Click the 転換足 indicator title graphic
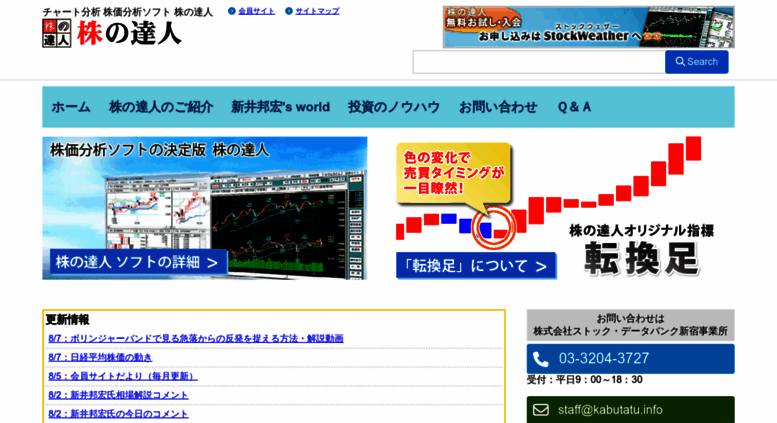The image size is (777, 423). 641,258
